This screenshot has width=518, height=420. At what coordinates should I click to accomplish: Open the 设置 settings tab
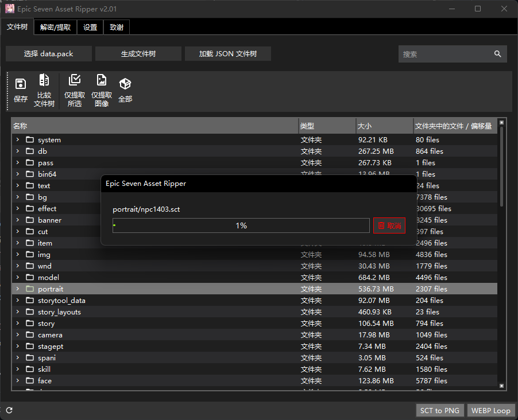click(x=90, y=28)
